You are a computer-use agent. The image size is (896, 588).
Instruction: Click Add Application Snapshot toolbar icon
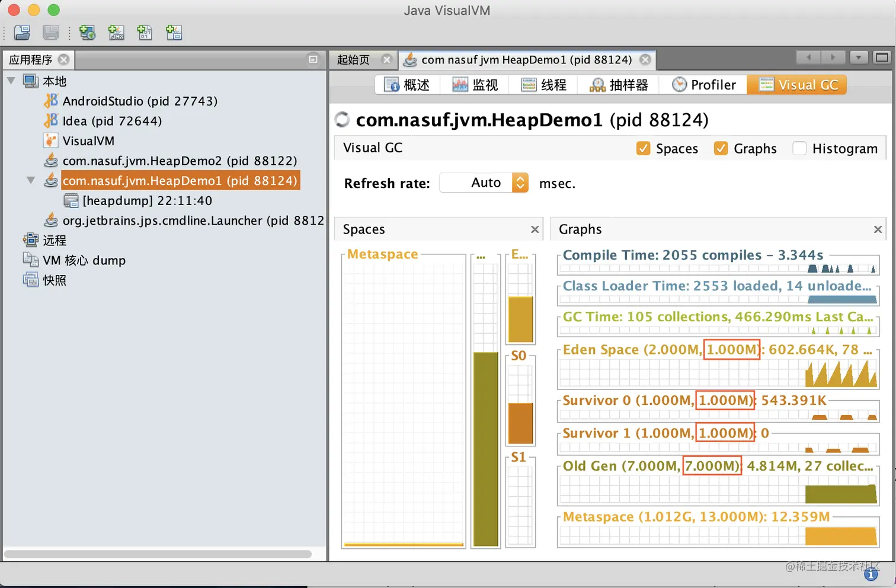pyautogui.click(x=174, y=33)
